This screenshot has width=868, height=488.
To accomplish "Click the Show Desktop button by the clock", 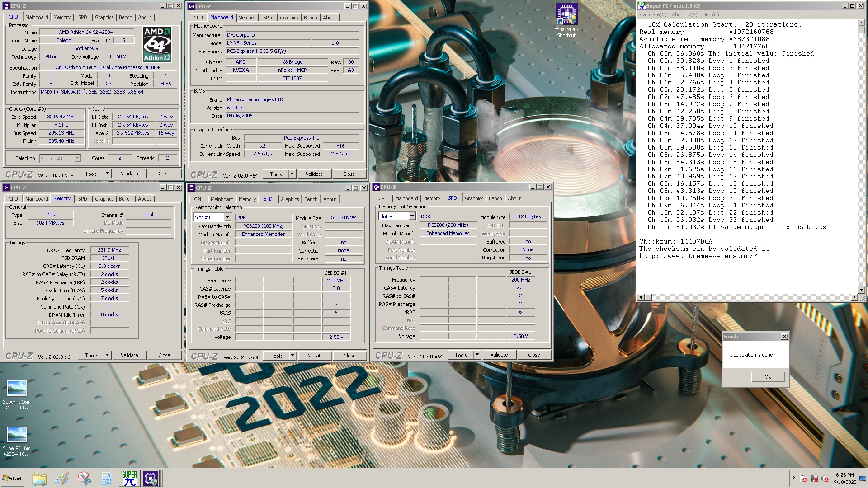I will coord(863,479).
